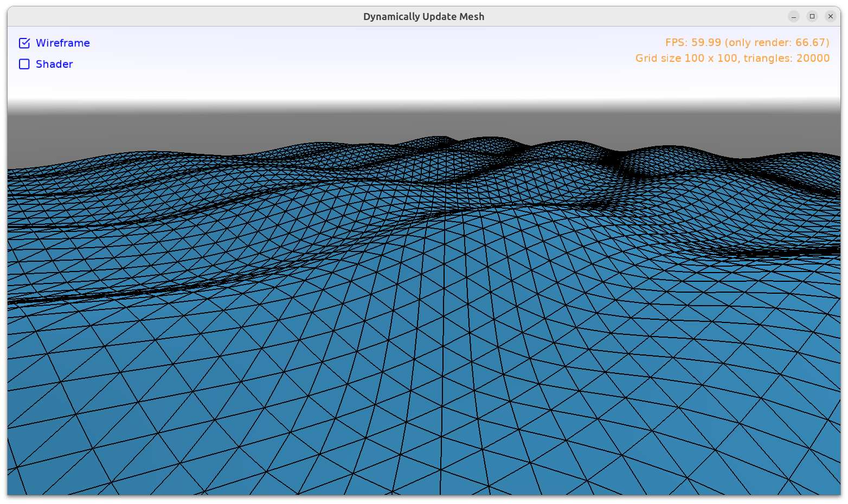
Task: Click the 'Dynamically Update Mesh' window title
Action: point(424,17)
